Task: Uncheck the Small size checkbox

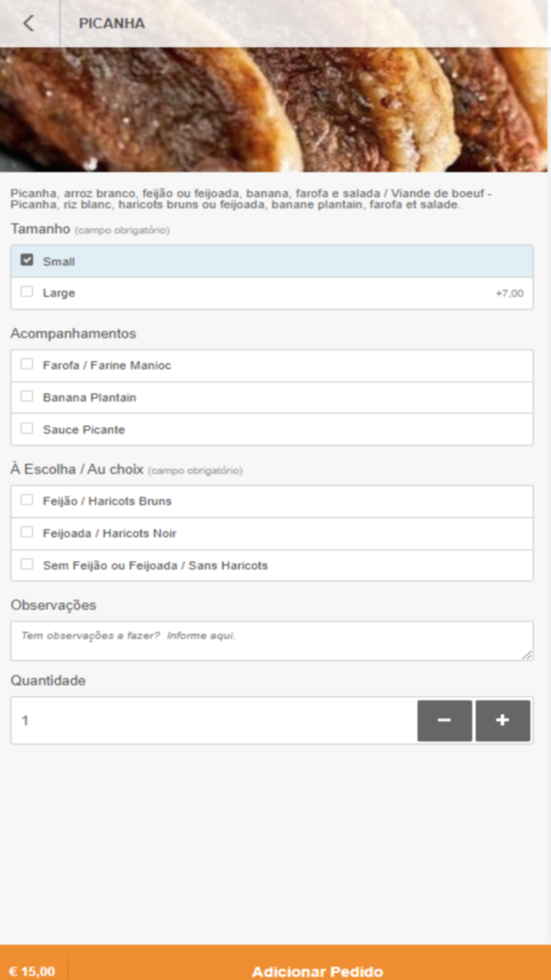Action: (x=27, y=260)
